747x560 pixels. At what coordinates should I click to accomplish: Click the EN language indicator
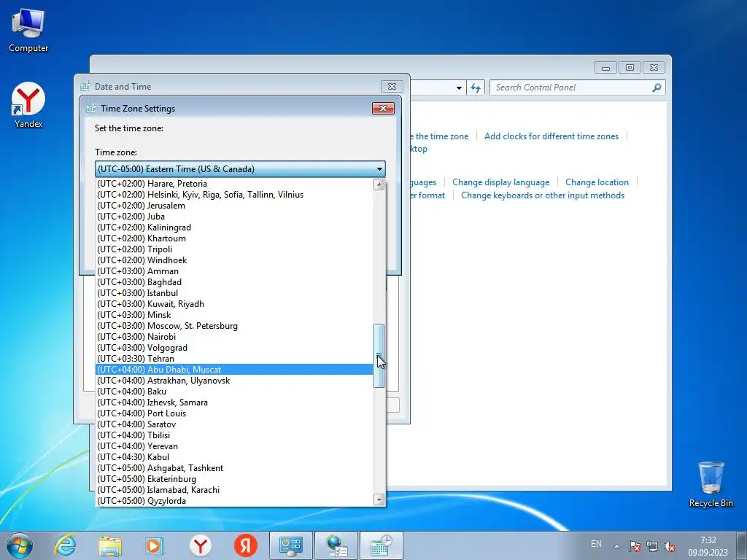[x=596, y=544]
